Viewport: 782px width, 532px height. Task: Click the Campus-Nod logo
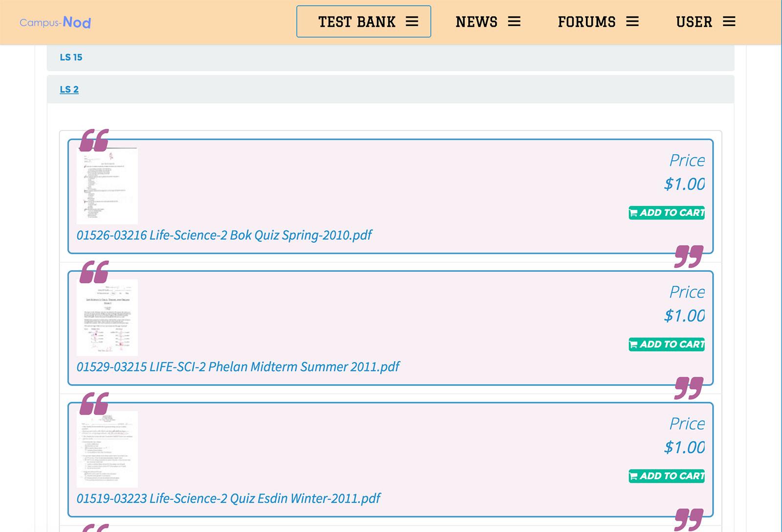[55, 22]
